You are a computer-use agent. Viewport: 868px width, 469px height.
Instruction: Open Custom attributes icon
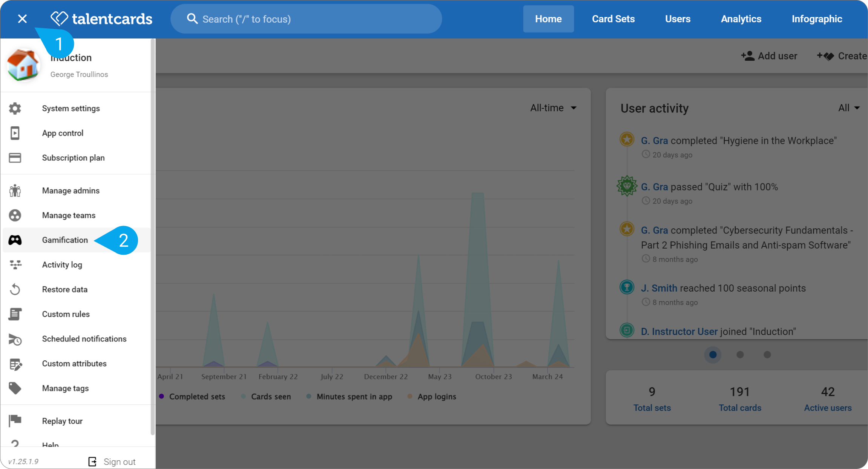(15, 364)
